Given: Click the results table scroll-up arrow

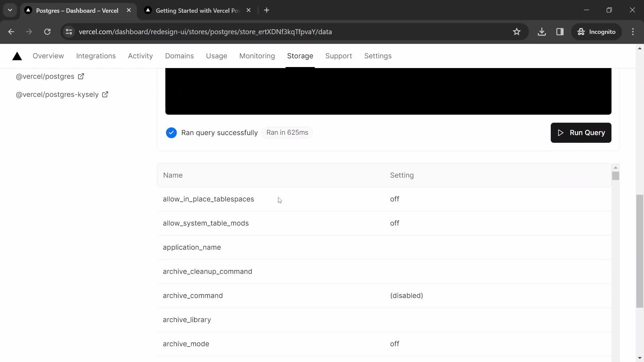Looking at the screenshot, I should coord(615,167).
